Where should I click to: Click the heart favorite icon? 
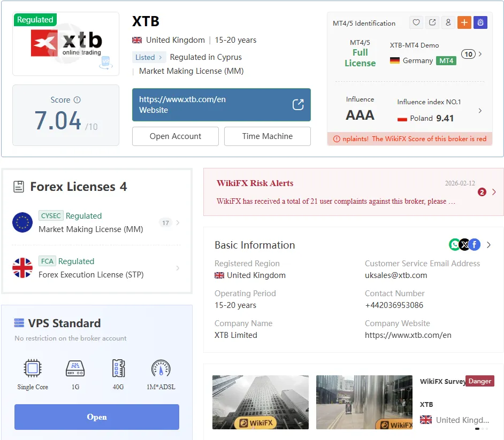[416, 22]
